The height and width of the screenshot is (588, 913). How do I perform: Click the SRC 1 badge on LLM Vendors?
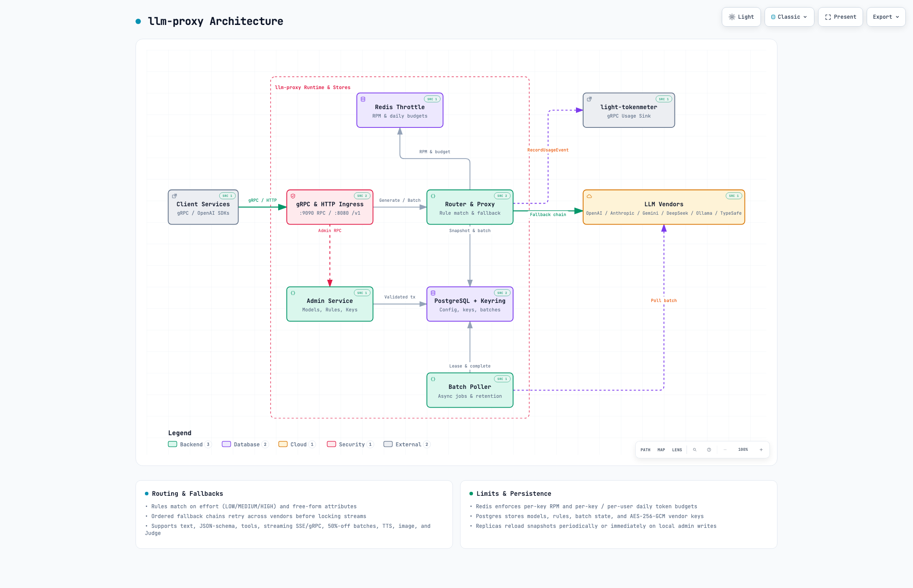[x=734, y=196]
